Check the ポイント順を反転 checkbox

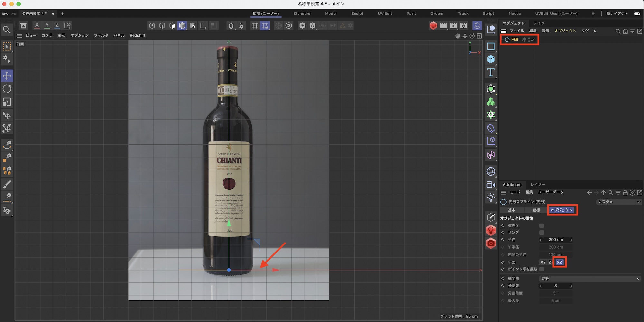click(541, 269)
